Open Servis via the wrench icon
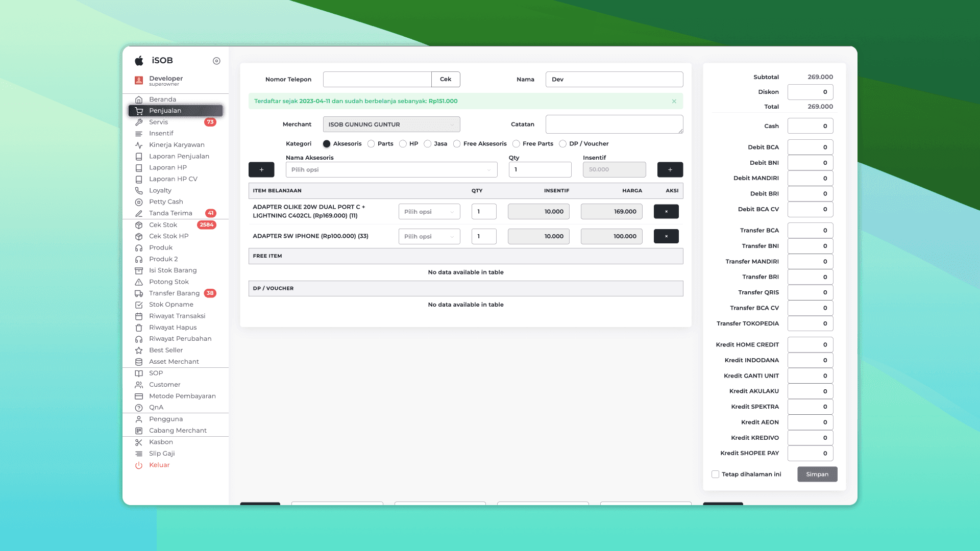The height and width of the screenshot is (551, 980). coord(139,122)
